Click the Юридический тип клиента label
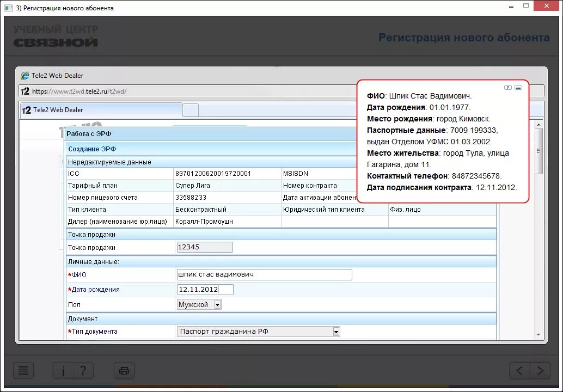The height and width of the screenshot is (392, 563). tap(323, 209)
